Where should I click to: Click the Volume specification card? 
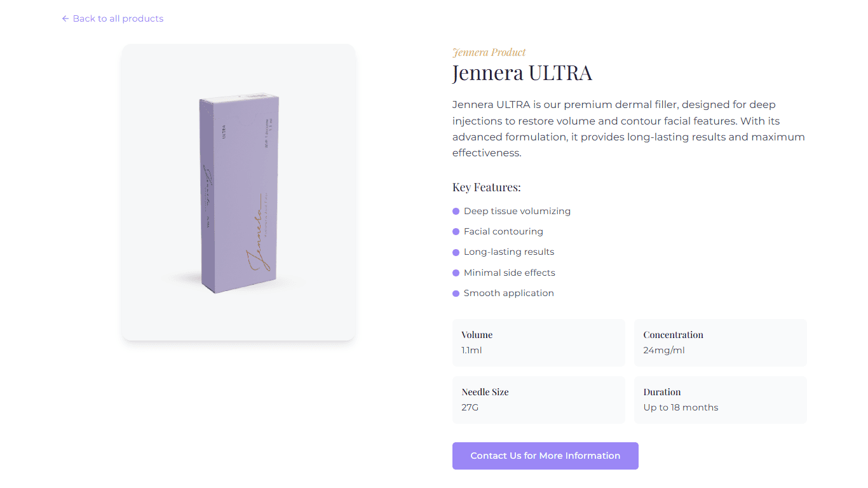(x=539, y=342)
